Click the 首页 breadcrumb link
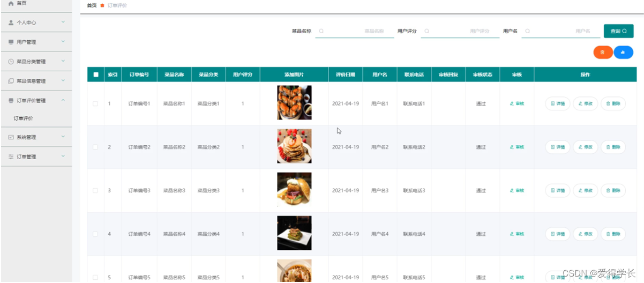Viewport: 644px width, 283px height. tap(92, 5)
